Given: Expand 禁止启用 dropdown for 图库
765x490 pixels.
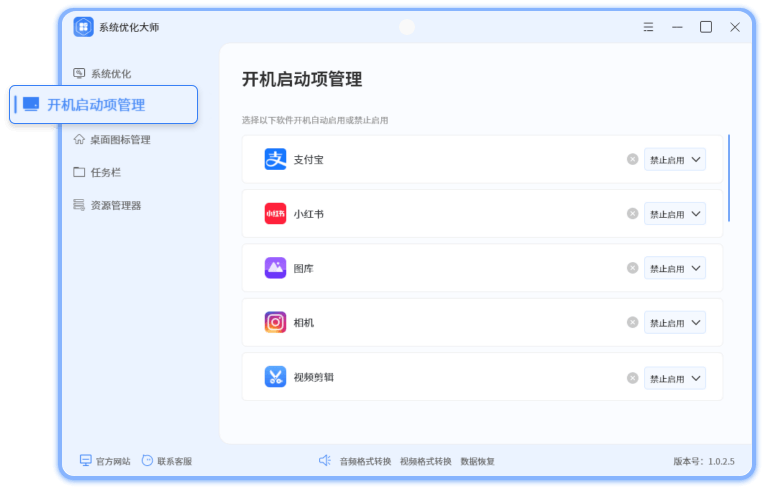Looking at the screenshot, I should point(675,268).
